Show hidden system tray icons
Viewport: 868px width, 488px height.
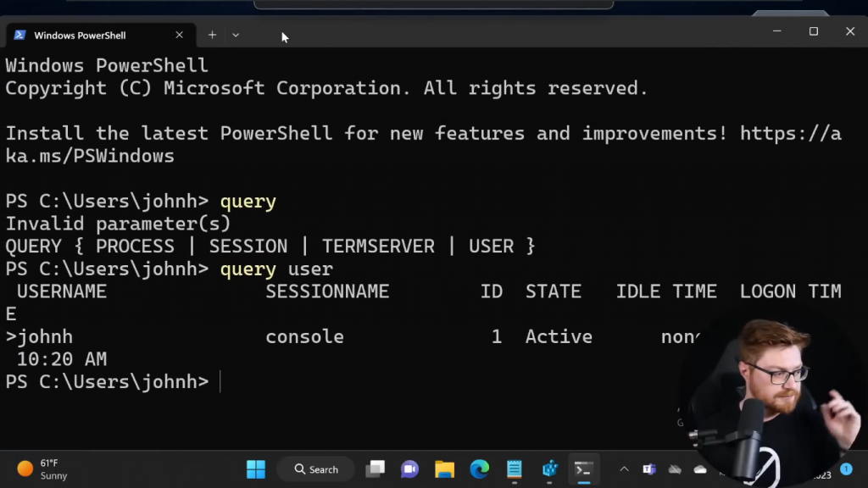tap(624, 469)
